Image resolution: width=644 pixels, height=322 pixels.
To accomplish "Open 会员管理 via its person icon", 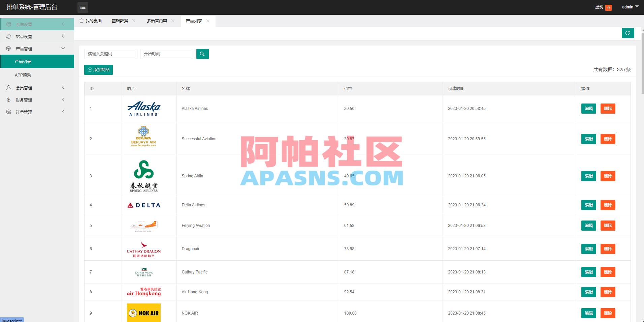I will click(9, 87).
